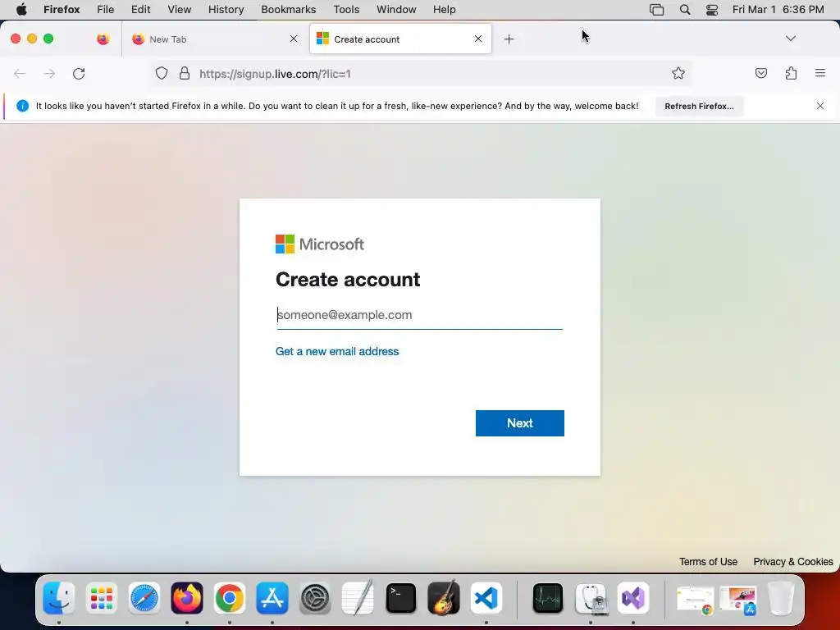Open the minimized Chrome window thumbnail in Dock
This screenshot has width=840, height=630.
(x=695, y=600)
